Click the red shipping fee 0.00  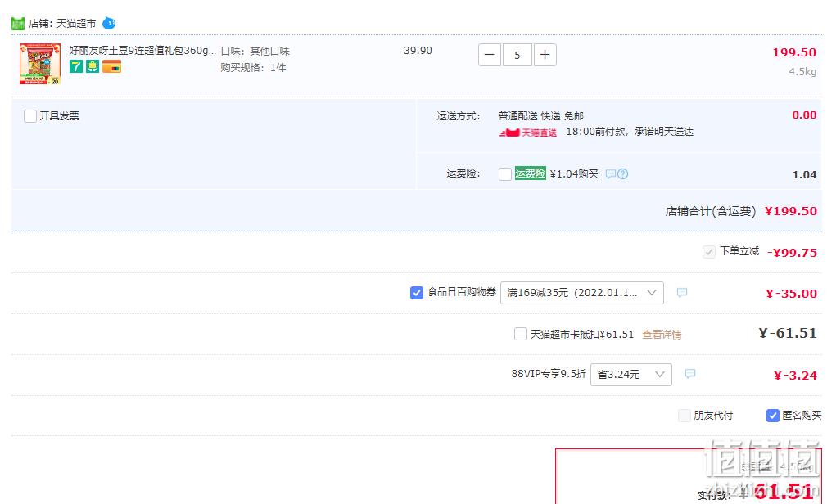804,115
